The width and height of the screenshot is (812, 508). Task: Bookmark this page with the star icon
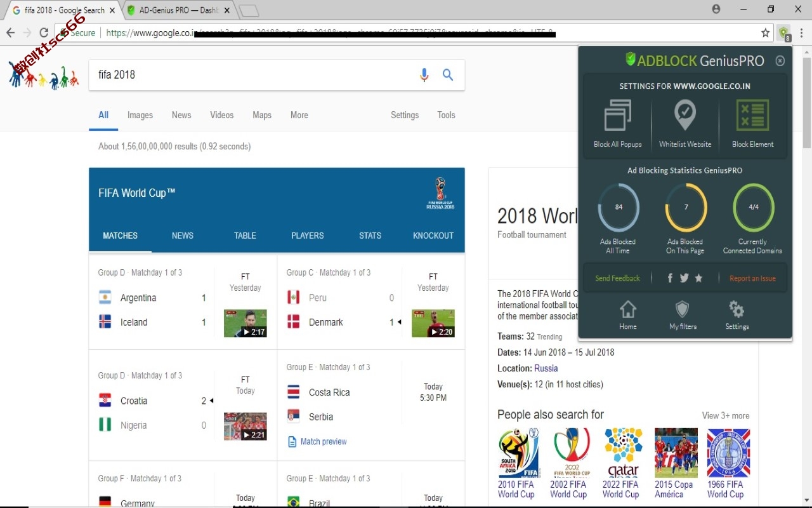pos(766,33)
